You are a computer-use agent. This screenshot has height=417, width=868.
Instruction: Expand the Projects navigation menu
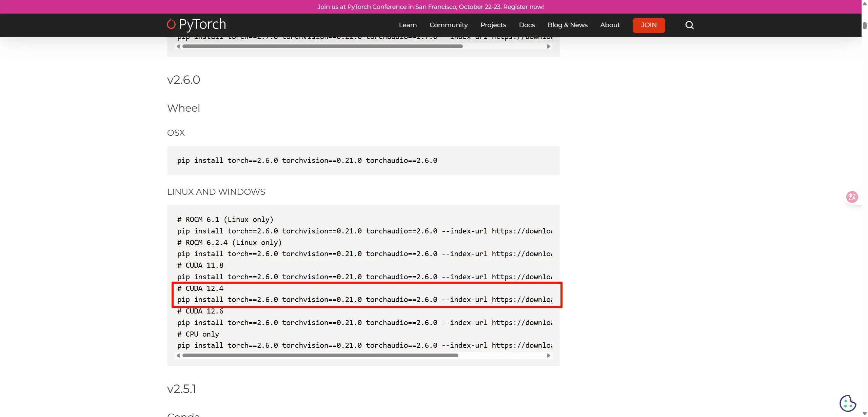tap(493, 25)
